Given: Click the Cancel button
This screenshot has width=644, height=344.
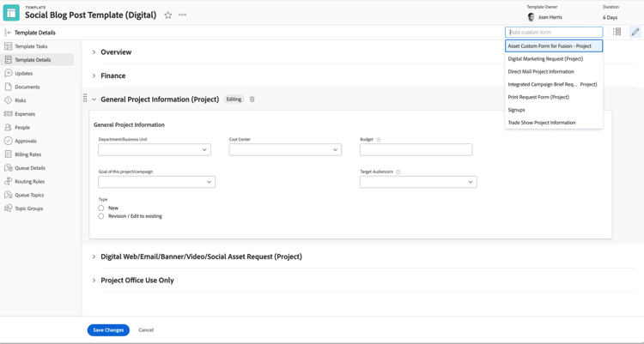Looking at the screenshot, I should tap(146, 330).
